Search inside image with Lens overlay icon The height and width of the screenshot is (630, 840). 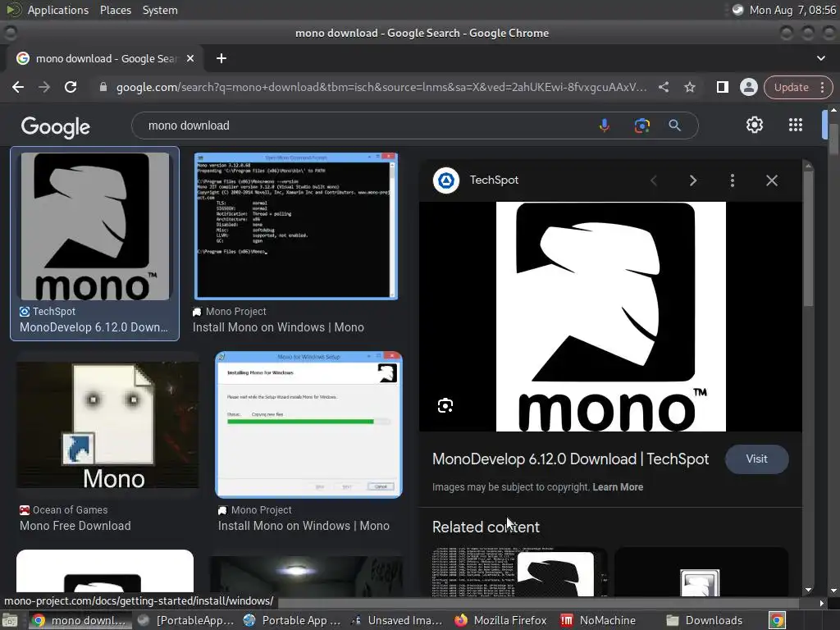(445, 405)
